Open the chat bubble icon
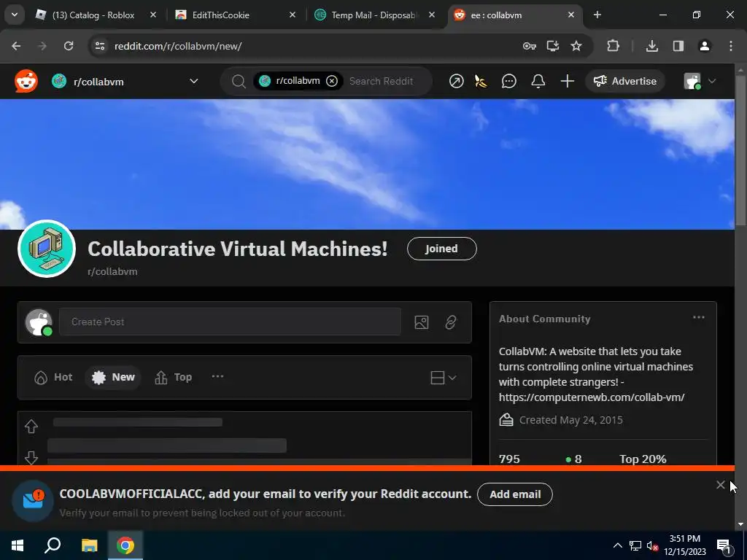Image resolution: width=747 pixels, height=560 pixels. coord(508,82)
